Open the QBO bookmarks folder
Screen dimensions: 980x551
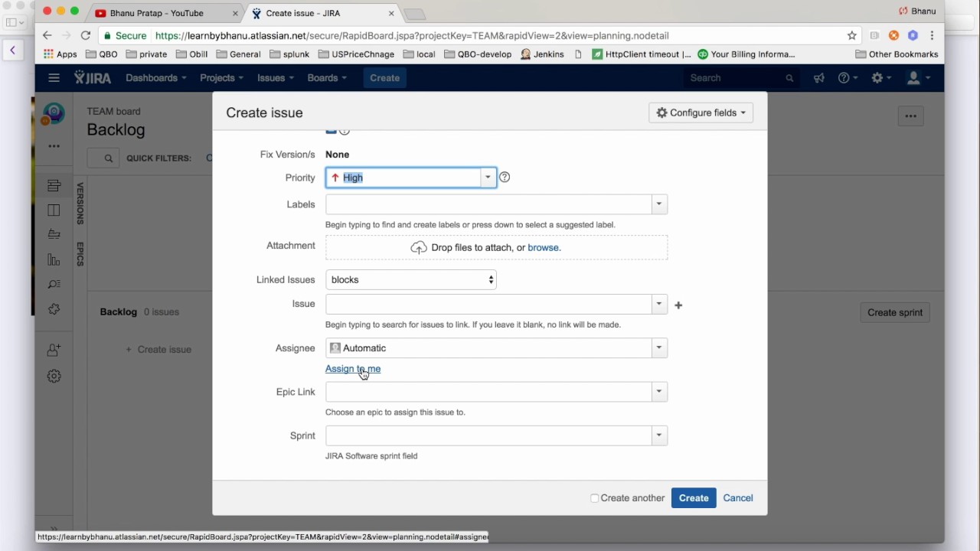point(102,54)
